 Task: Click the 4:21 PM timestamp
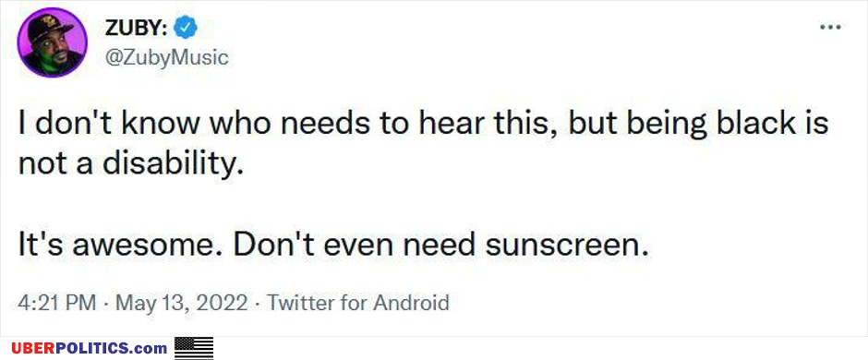point(57,303)
